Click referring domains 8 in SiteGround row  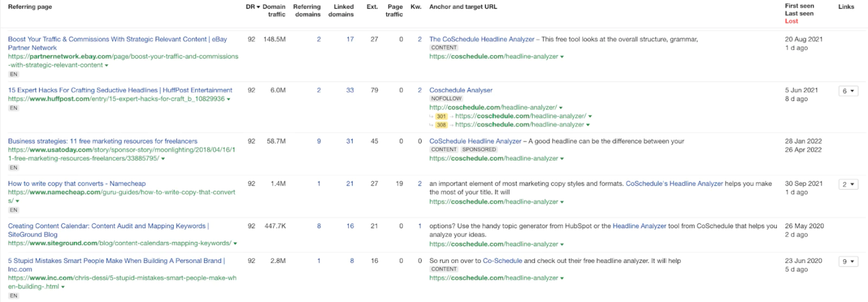(x=319, y=226)
